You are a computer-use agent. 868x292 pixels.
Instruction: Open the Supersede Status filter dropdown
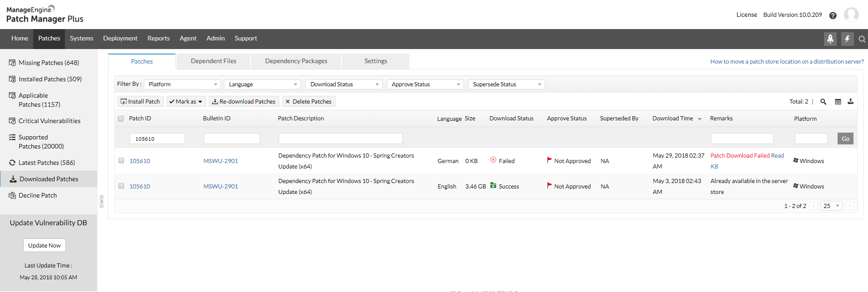tap(507, 84)
